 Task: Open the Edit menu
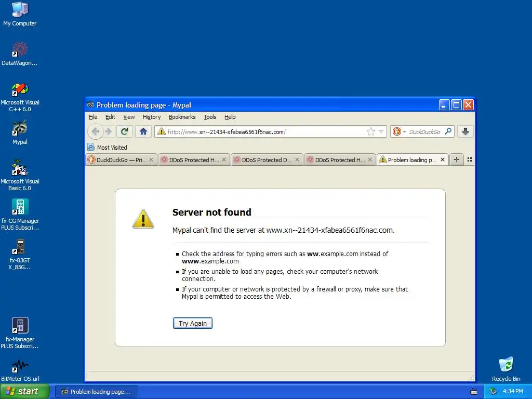[110, 117]
